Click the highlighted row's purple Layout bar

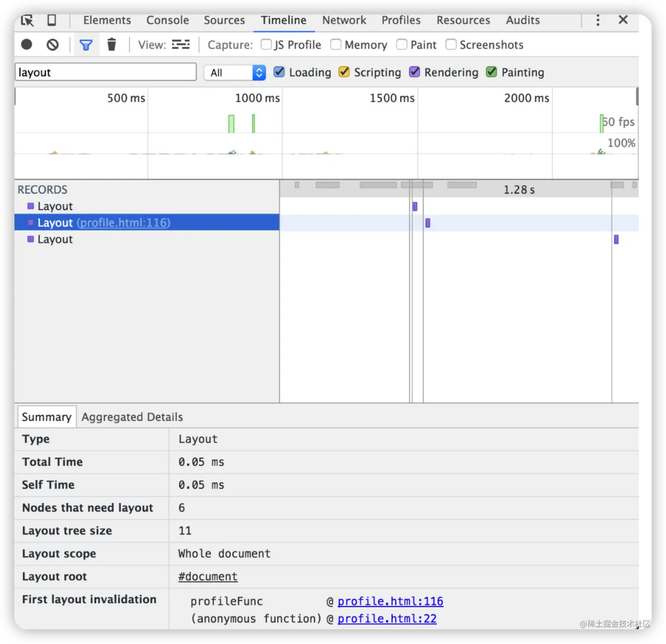pos(428,223)
